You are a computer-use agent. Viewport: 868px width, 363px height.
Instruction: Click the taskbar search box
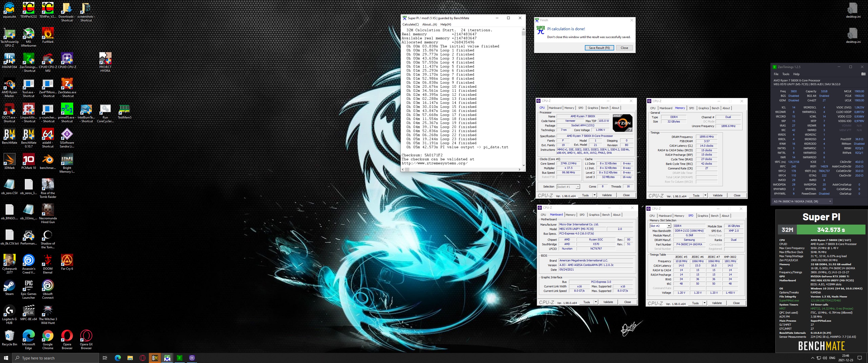[56, 358]
